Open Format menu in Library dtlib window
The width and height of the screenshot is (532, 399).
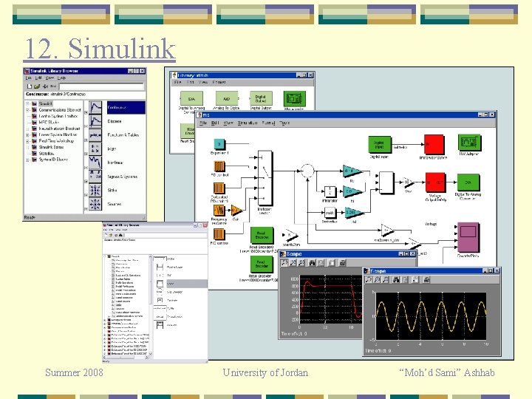pyautogui.click(x=219, y=83)
